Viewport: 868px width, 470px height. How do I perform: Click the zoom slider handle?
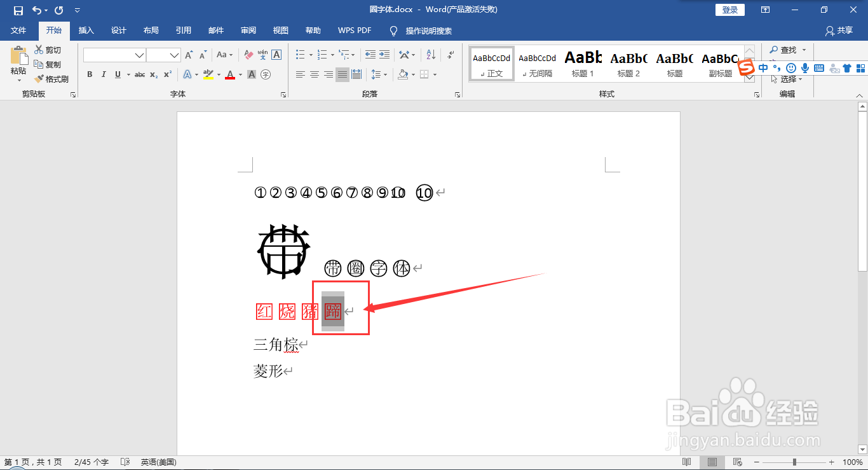[794, 462]
